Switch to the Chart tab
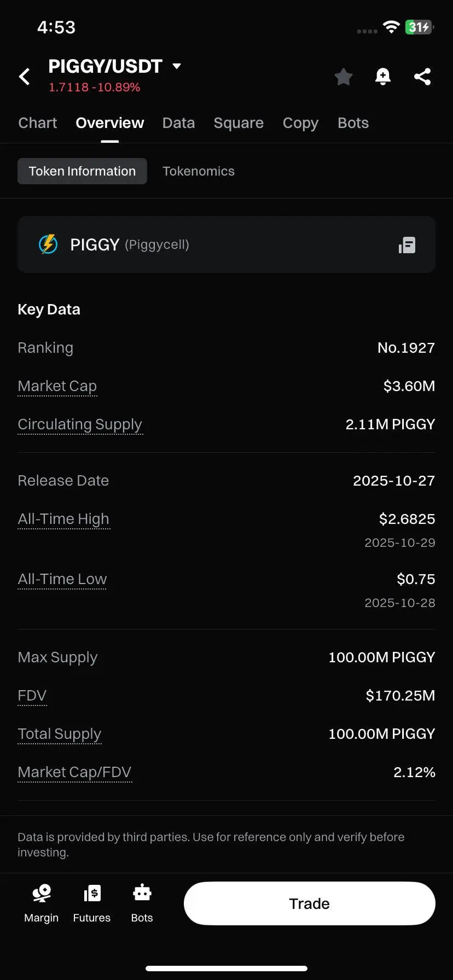The height and width of the screenshot is (980, 453). click(37, 123)
